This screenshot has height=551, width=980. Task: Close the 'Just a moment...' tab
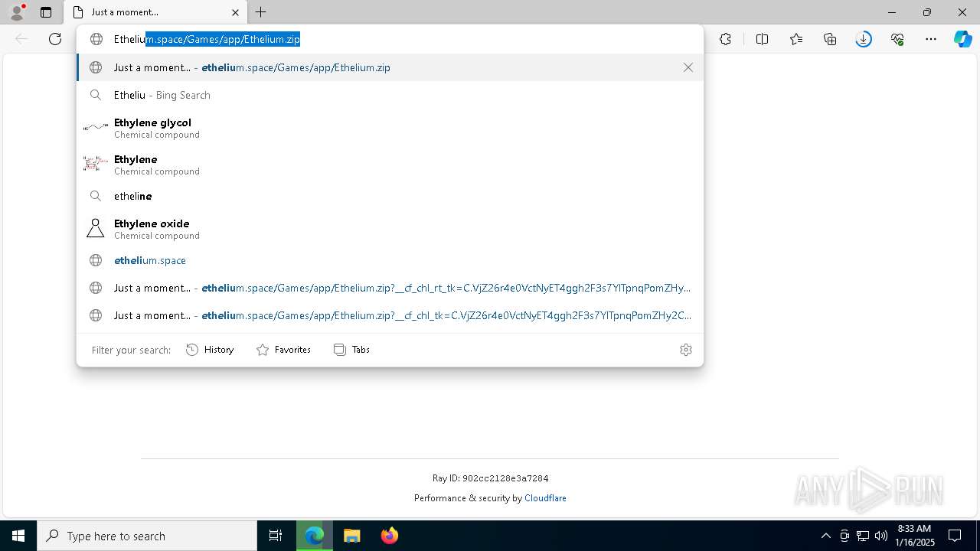point(235,12)
